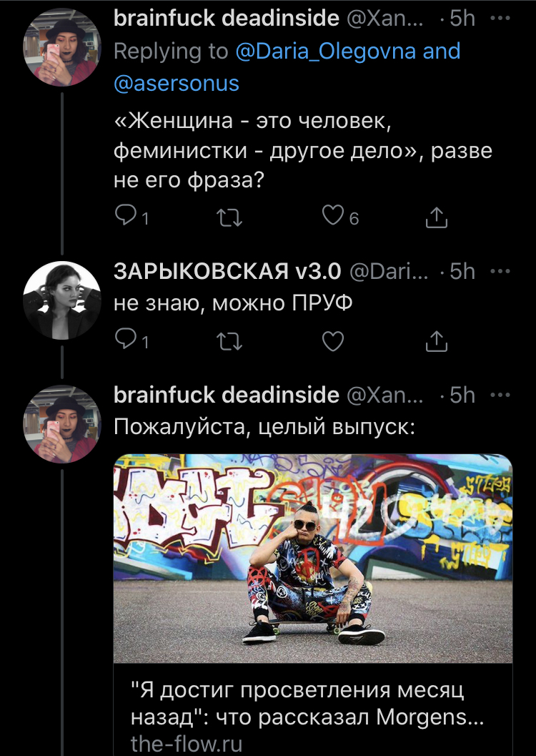The image size is (536, 756).
Task: Open the @Daria_Olegovna mention link
Action: (326, 51)
